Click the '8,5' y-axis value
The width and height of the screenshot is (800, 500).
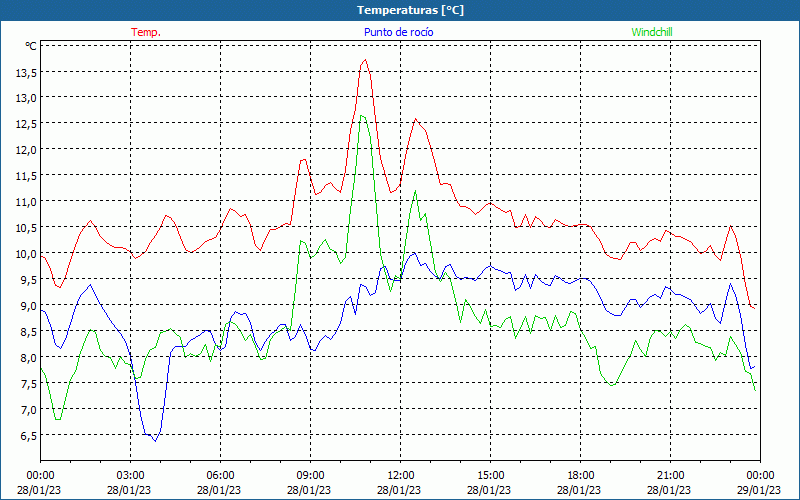(x=29, y=332)
